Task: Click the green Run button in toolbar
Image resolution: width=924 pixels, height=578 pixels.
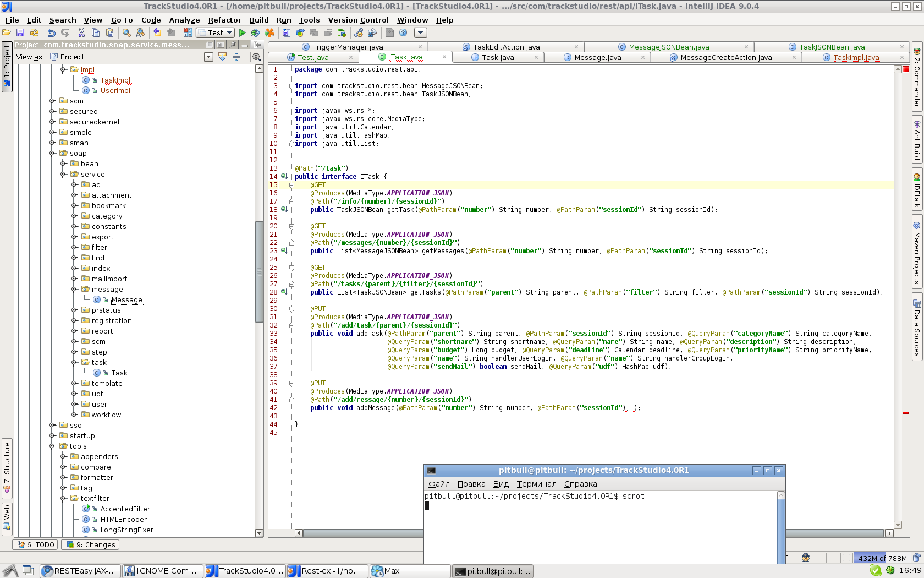Action: [242, 33]
